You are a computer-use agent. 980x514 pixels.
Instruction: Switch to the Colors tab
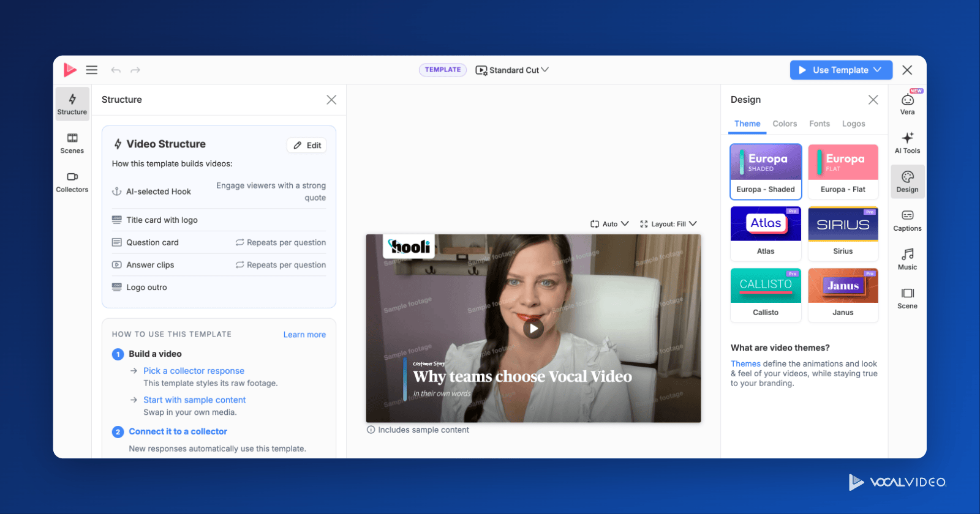tap(785, 124)
